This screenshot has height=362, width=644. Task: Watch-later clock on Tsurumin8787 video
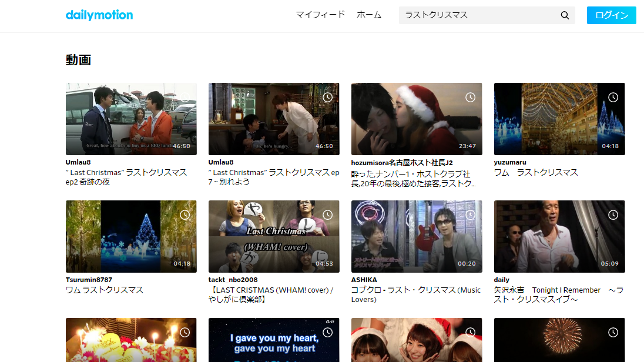[185, 215]
